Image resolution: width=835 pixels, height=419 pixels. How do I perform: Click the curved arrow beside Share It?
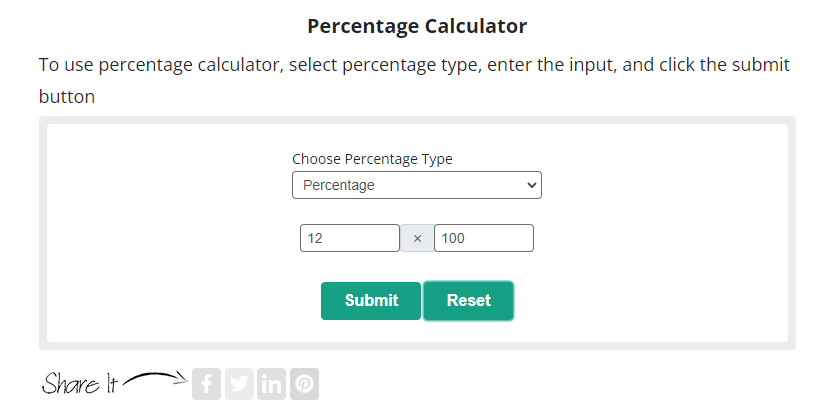pos(155,379)
